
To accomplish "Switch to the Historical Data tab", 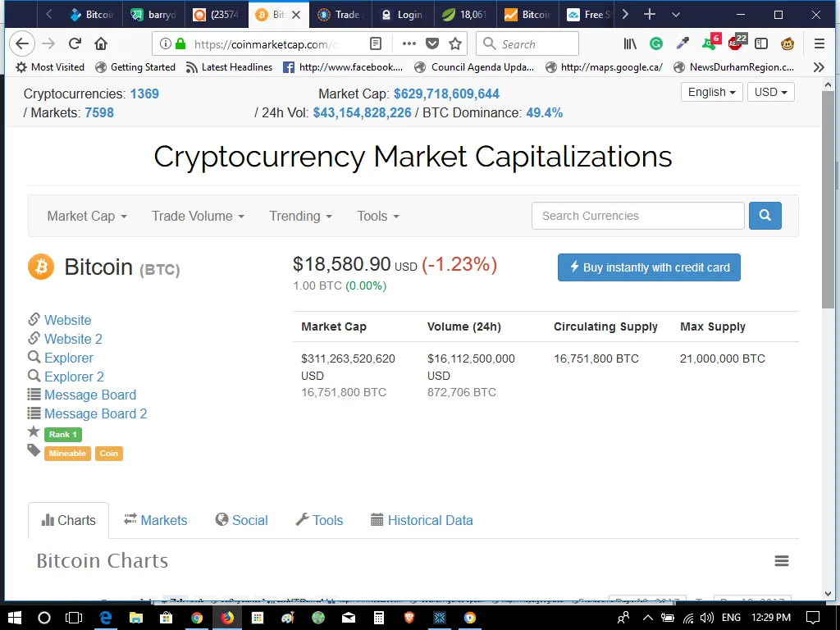I will pos(422,520).
